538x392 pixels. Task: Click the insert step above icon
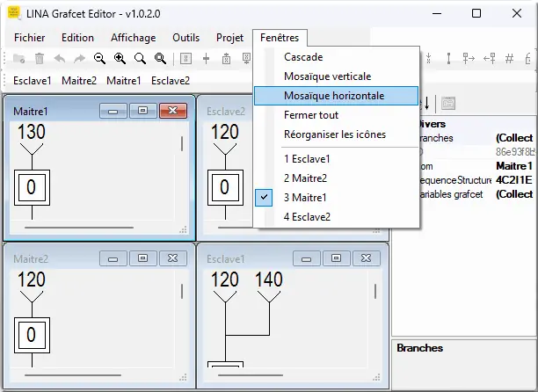[x=226, y=58]
